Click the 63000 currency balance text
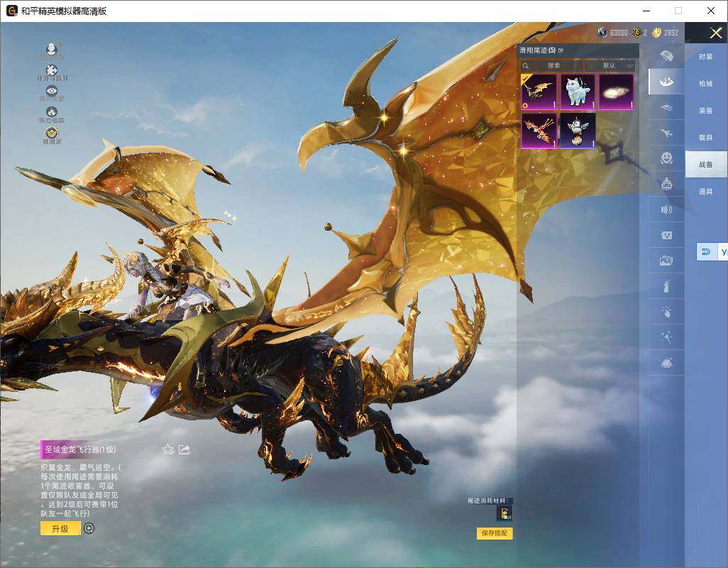Image resolution: width=728 pixels, height=568 pixels. 619,33
